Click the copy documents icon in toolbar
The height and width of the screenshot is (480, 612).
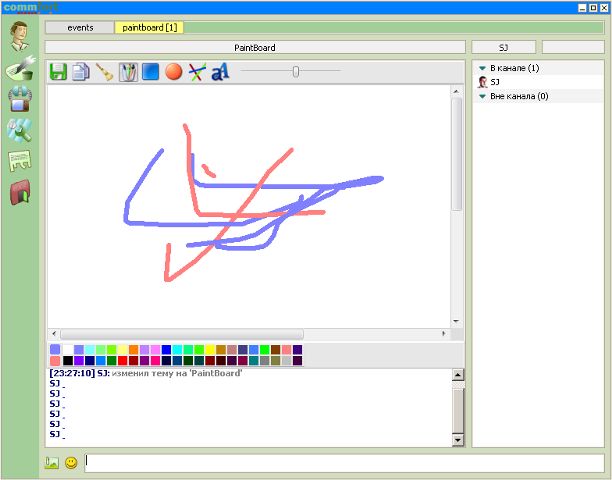(81, 72)
